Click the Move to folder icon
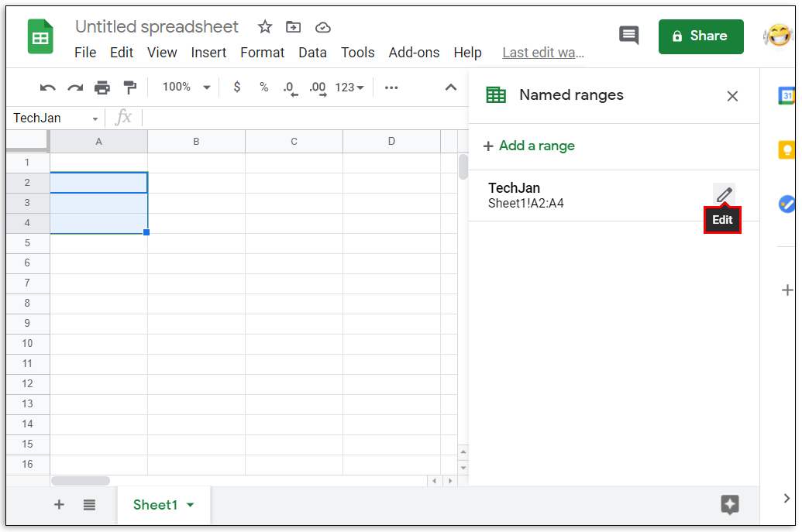The height and width of the screenshot is (532, 802). [x=294, y=27]
